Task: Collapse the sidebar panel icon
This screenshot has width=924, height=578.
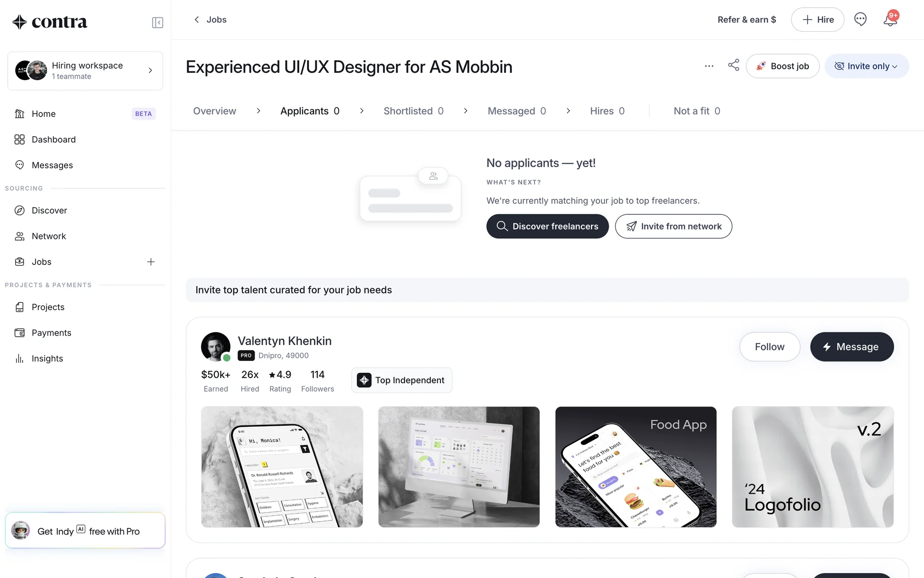Action: tap(157, 23)
